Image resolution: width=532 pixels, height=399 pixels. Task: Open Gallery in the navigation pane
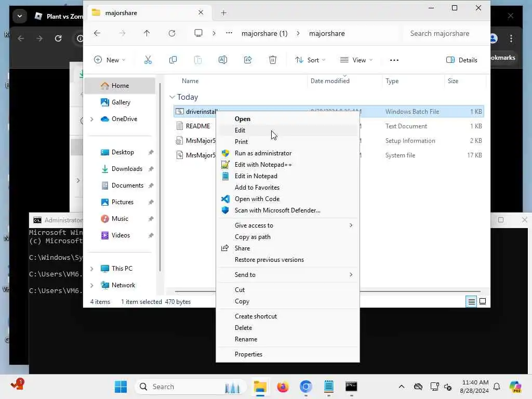[120, 102]
